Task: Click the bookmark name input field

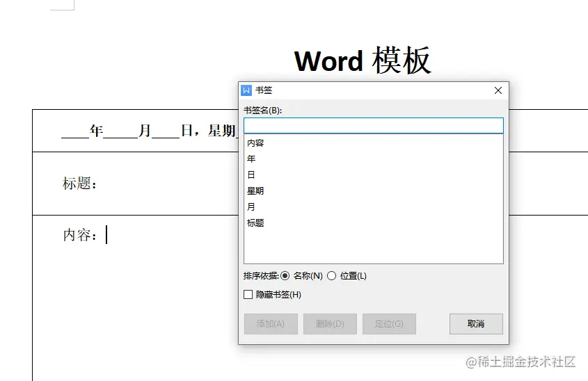Action: click(x=374, y=126)
